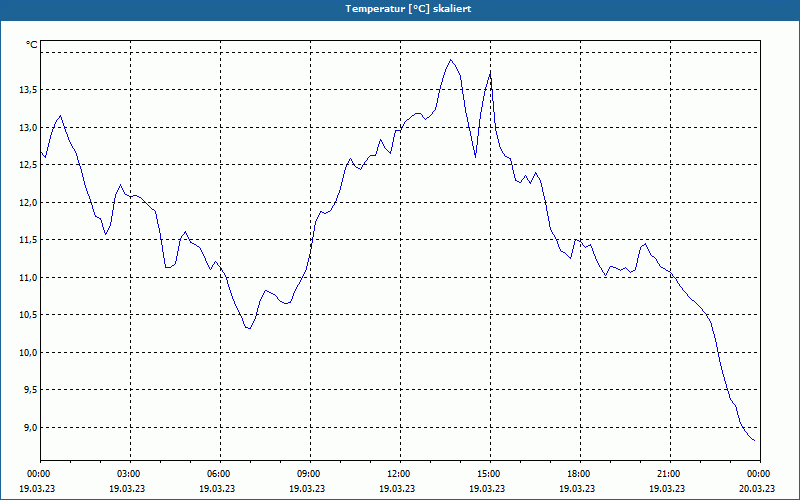
Task: Click the °C unit label on the y-axis
Action: pos(32,45)
